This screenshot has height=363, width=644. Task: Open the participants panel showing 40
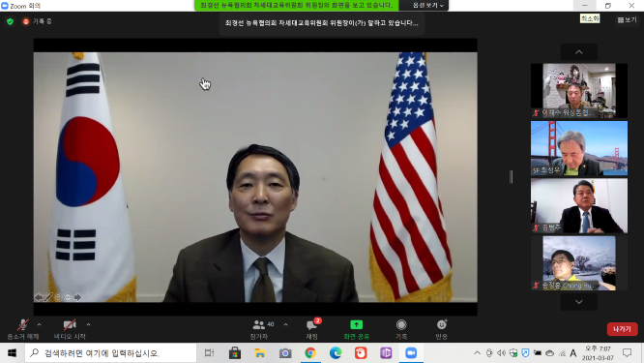tap(262, 329)
